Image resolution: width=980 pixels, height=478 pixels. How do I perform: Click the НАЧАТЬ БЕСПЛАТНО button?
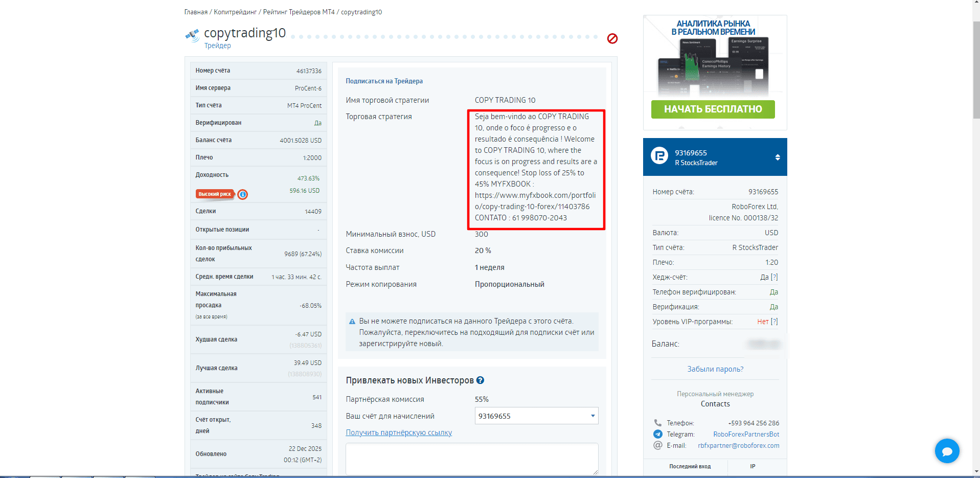pos(713,109)
